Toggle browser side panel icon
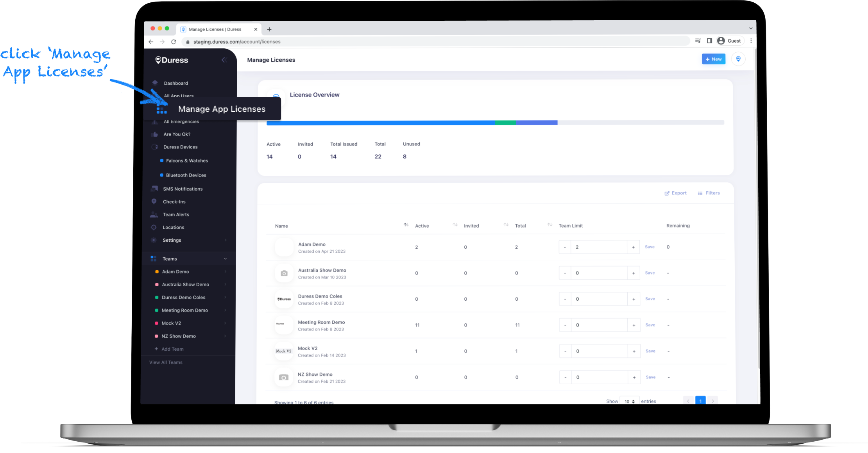Viewport: 868px width, 453px height. (x=709, y=41)
